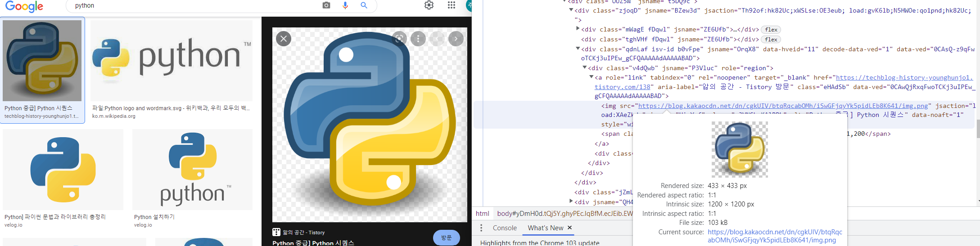Search inside image with Google Lens icon
This screenshot has height=246, width=980.
coord(399,39)
